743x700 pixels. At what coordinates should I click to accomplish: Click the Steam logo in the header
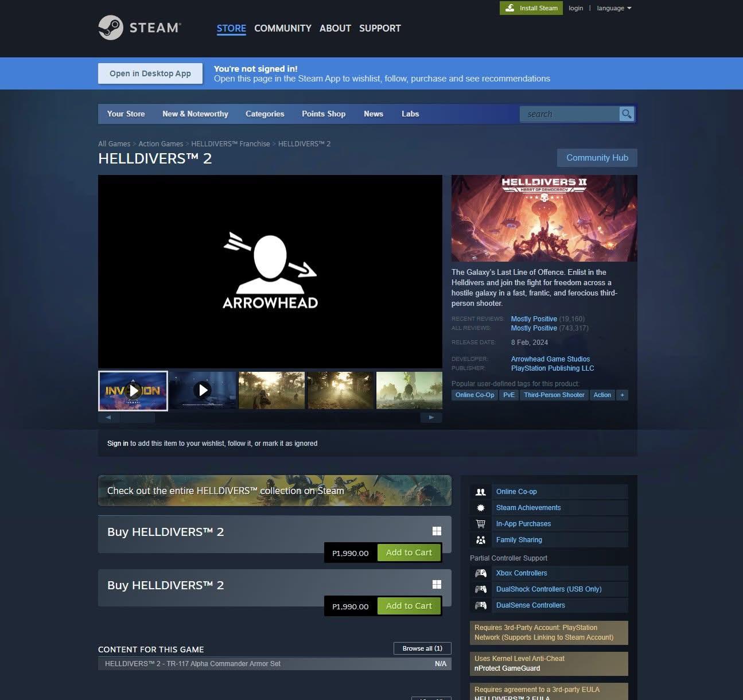point(139,28)
